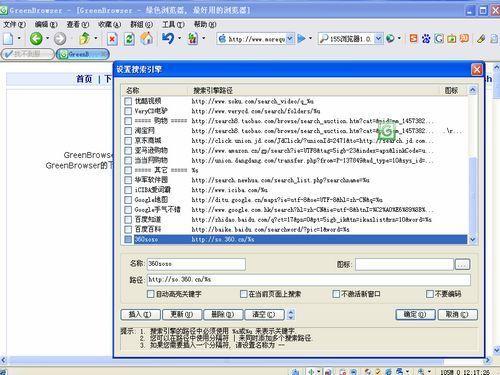Viewport: 500px width, 375px height.
Task: Click the 更新(U) button
Action: click(182, 314)
